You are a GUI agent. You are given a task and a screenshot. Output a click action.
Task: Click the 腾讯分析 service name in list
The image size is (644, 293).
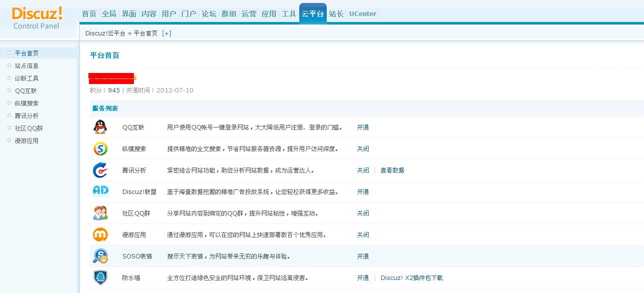point(134,170)
